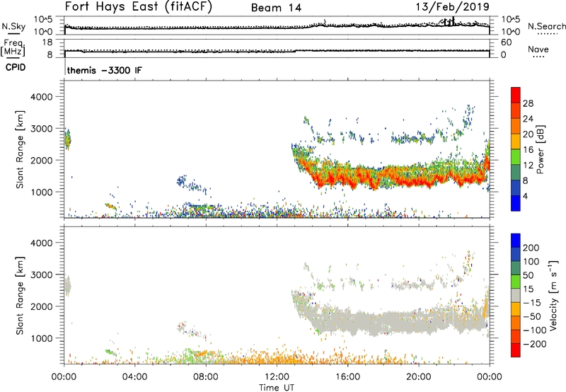Viewport: 566px width, 392px height.
Task: Click the '18' frequency axis label
Action: pos(47,42)
